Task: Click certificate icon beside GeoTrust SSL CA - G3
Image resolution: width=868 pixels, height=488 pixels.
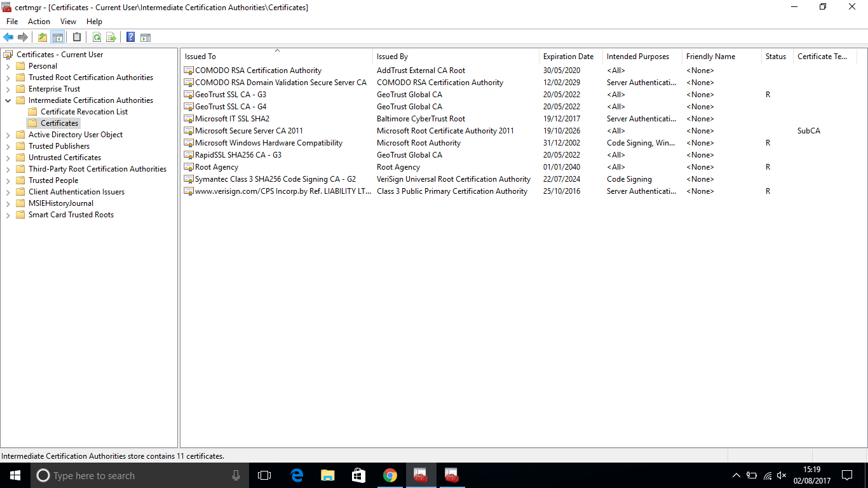Action: click(189, 95)
